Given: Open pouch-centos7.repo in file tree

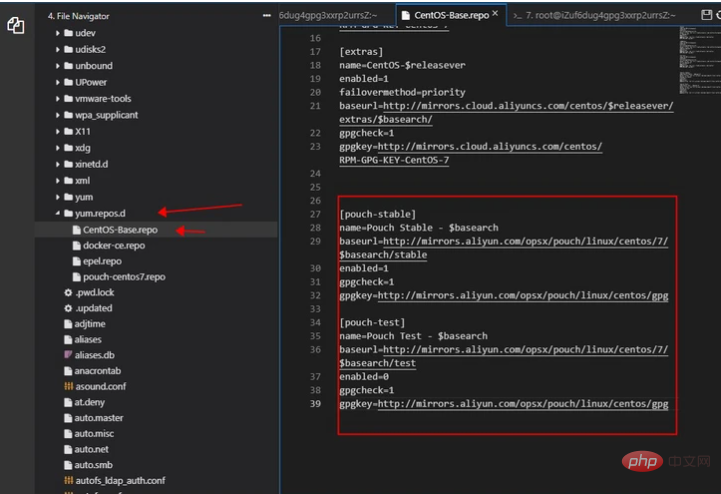Looking at the screenshot, I should pyautogui.click(x=124, y=276).
